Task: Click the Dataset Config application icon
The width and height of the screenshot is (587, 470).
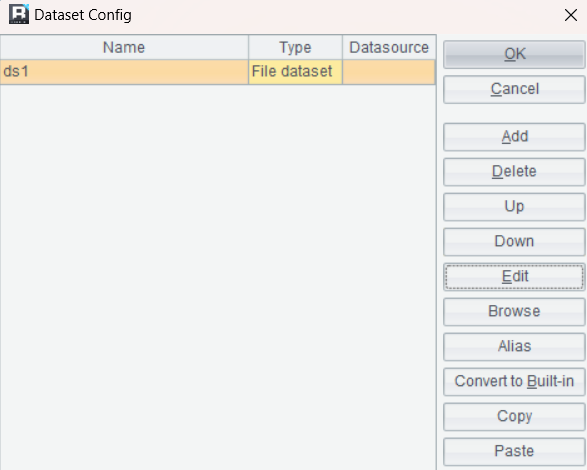Action: coord(19,14)
